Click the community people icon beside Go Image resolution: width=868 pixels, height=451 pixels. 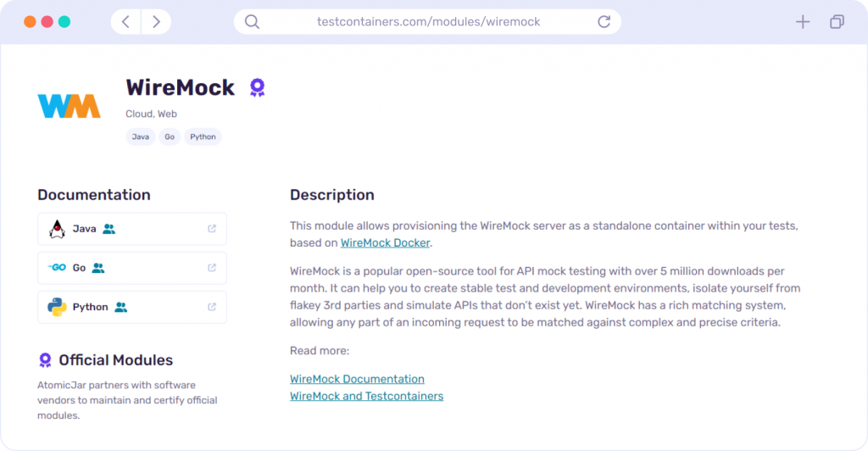(x=98, y=269)
